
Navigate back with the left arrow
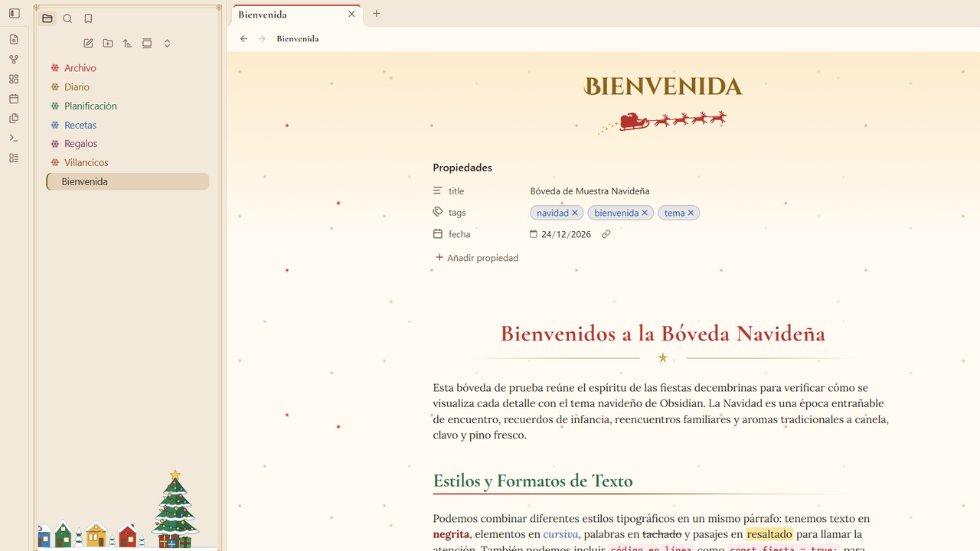(x=243, y=39)
